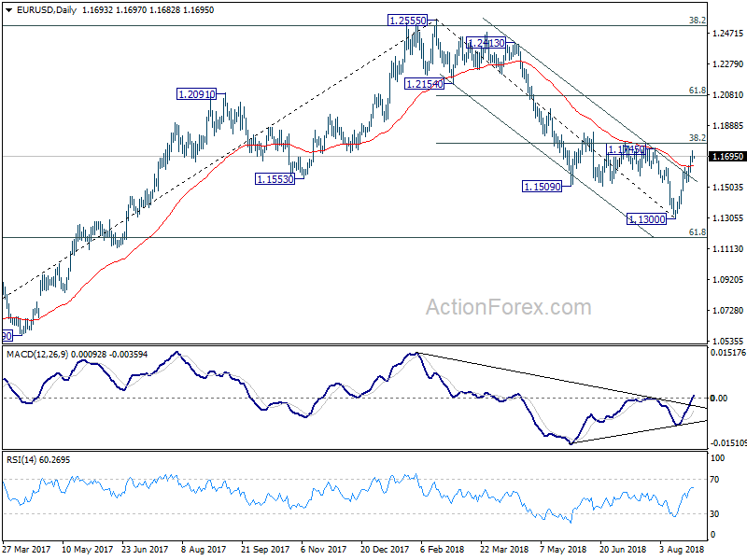Click the 1.15530 price label

tap(275, 179)
